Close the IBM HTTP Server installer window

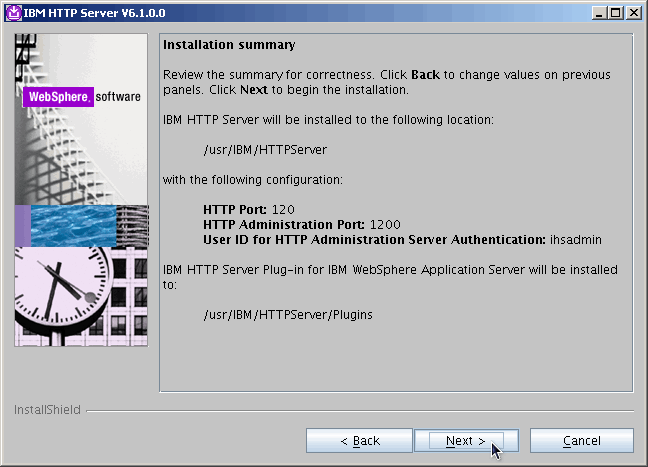[x=634, y=11]
